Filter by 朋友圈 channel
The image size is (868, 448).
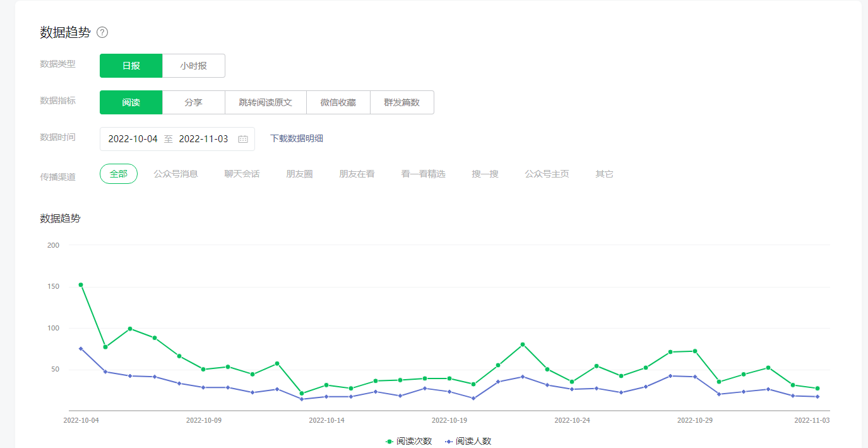click(299, 174)
